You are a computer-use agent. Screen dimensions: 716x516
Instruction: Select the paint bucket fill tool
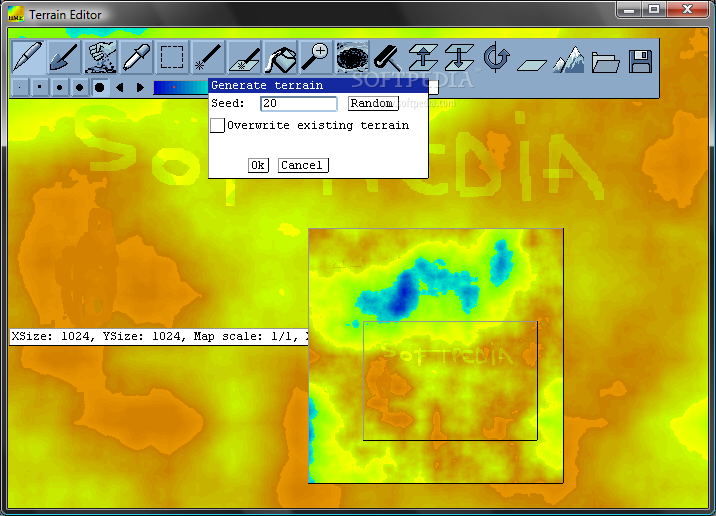point(280,57)
